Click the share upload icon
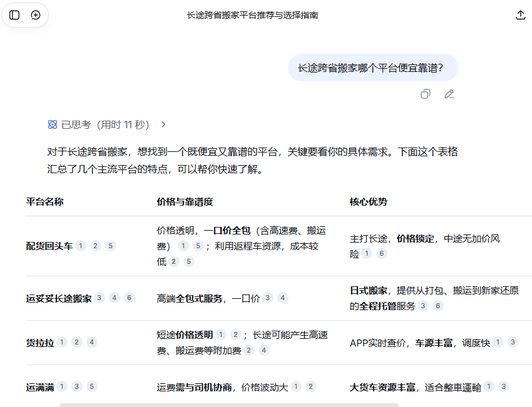This screenshot has height=407, width=532. point(521,15)
